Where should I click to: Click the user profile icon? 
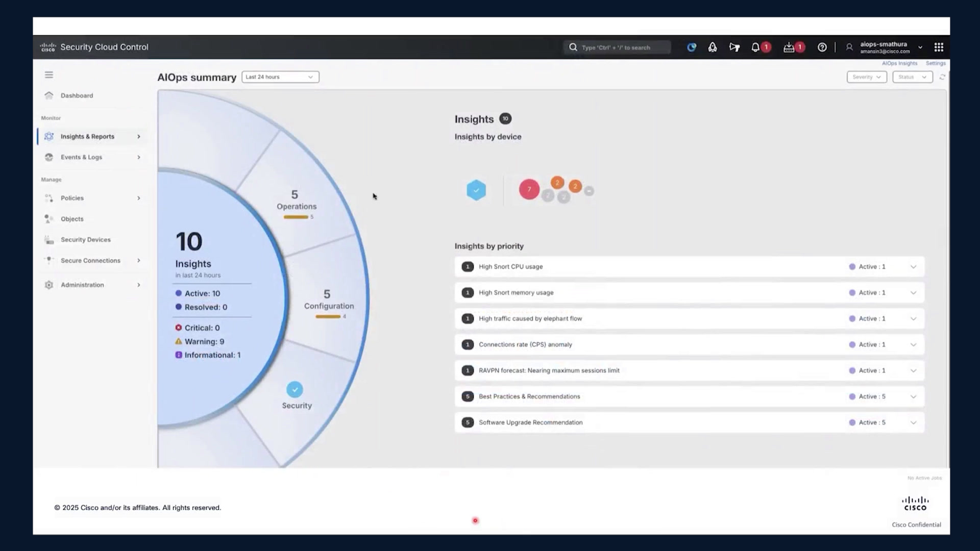click(x=849, y=47)
